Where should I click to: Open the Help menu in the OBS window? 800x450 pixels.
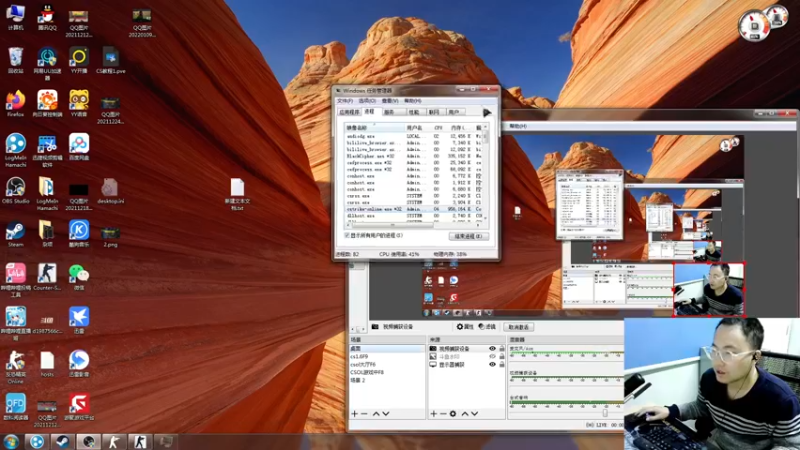tap(518, 126)
